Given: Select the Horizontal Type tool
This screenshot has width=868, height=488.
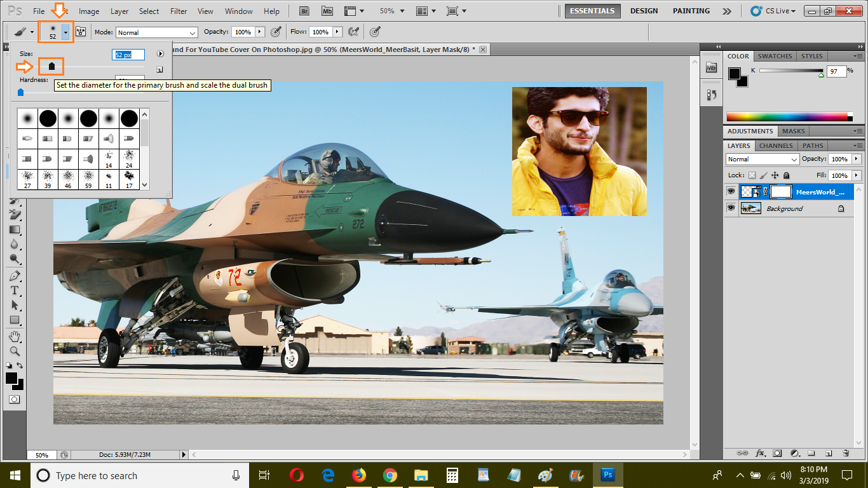Looking at the screenshot, I should pos(14,290).
